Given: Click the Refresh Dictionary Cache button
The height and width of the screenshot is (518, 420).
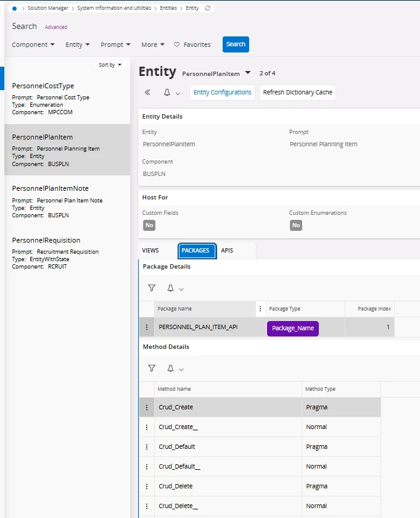Looking at the screenshot, I should coord(298,93).
